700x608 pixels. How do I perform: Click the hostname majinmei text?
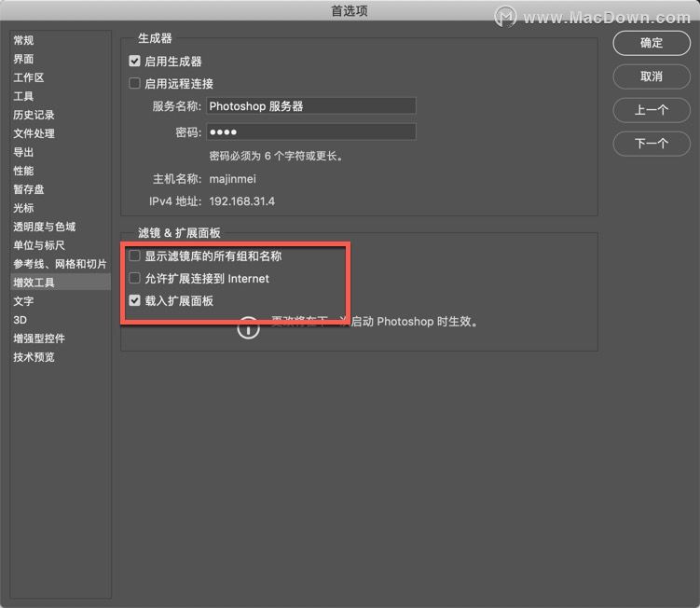233,179
